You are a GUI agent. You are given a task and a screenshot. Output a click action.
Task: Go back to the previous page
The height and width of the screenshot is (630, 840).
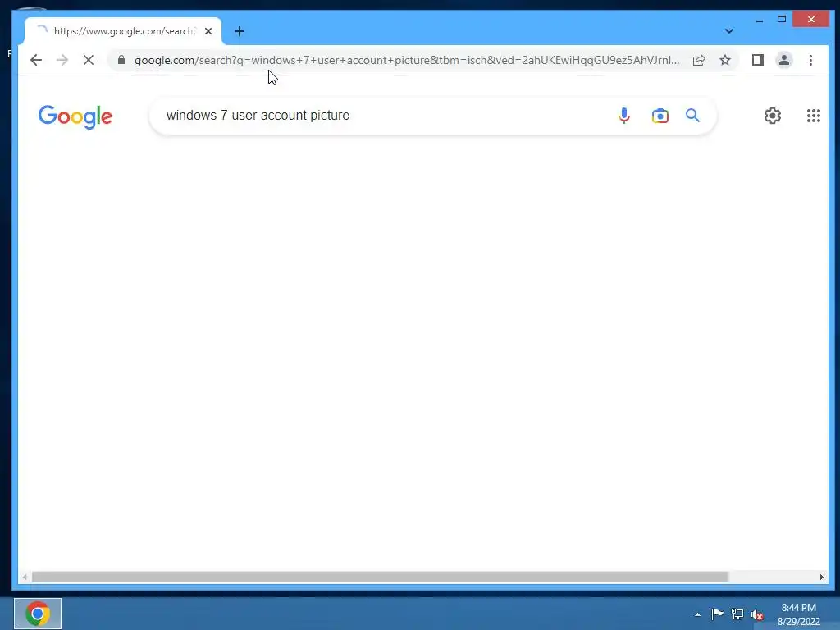pyautogui.click(x=36, y=60)
